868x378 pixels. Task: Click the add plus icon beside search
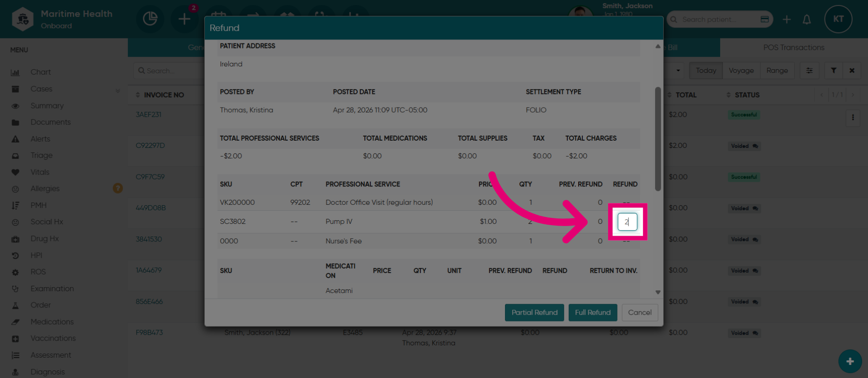[787, 19]
